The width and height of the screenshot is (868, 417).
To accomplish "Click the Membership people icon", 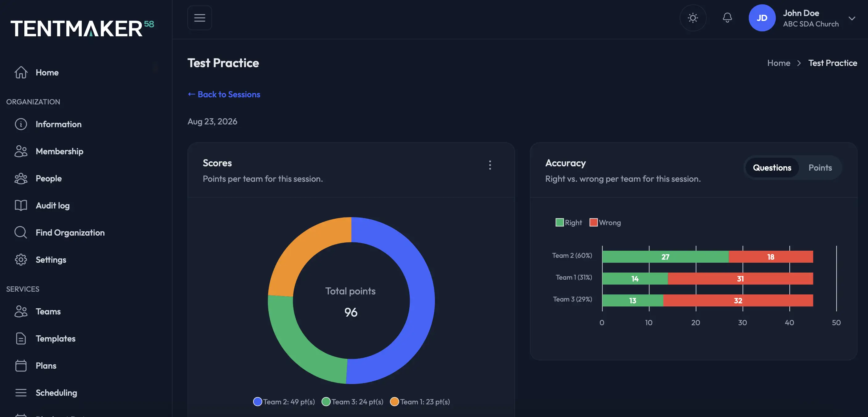I will pos(21,151).
